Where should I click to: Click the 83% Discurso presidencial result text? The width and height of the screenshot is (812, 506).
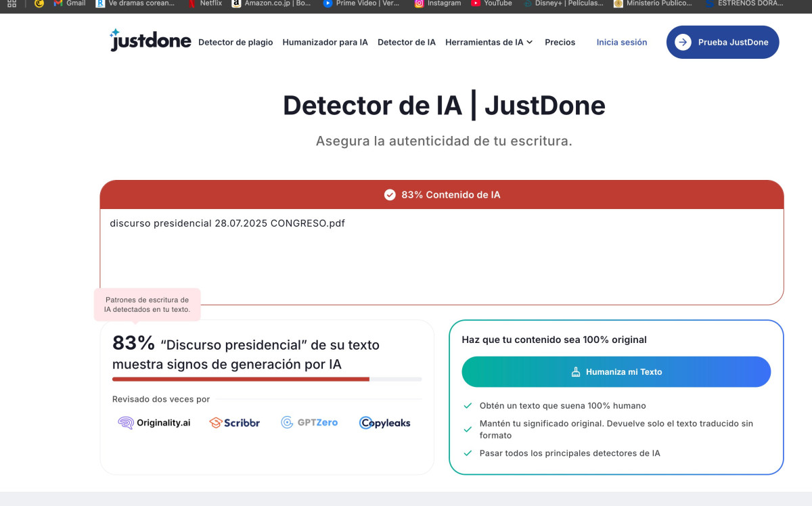click(246, 354)
